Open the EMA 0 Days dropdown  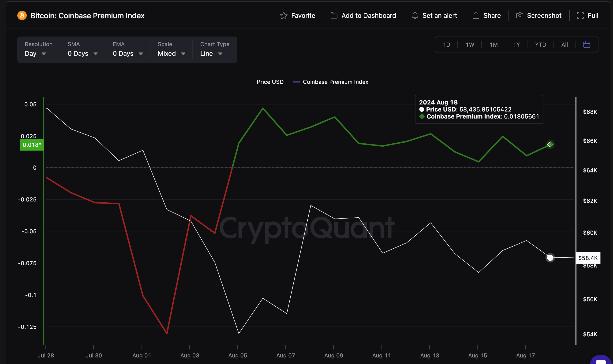pyautogui.click(x=127, y=49)
